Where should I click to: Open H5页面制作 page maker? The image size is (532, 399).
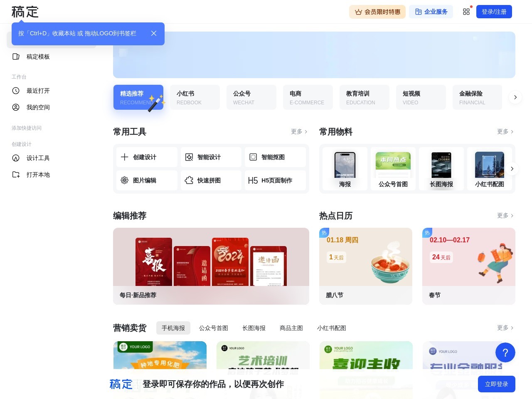point(275,180)
